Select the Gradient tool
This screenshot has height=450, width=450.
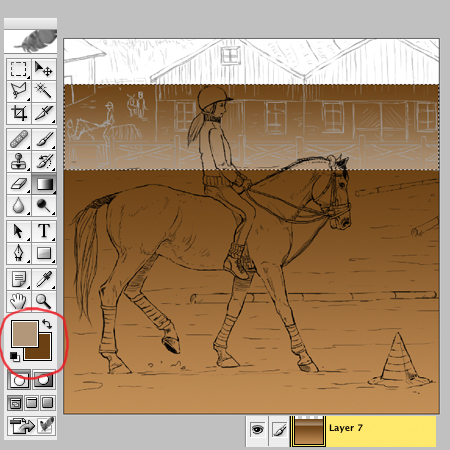point(44,184)
